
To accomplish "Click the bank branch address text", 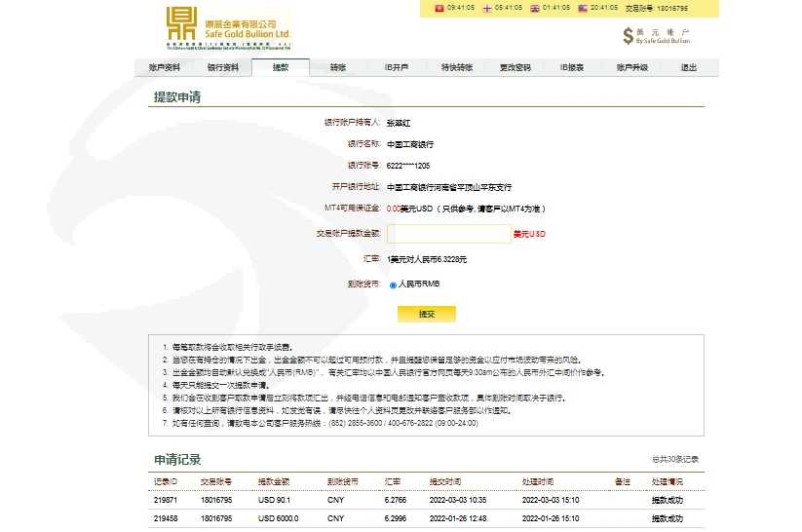I will point(449,187).
